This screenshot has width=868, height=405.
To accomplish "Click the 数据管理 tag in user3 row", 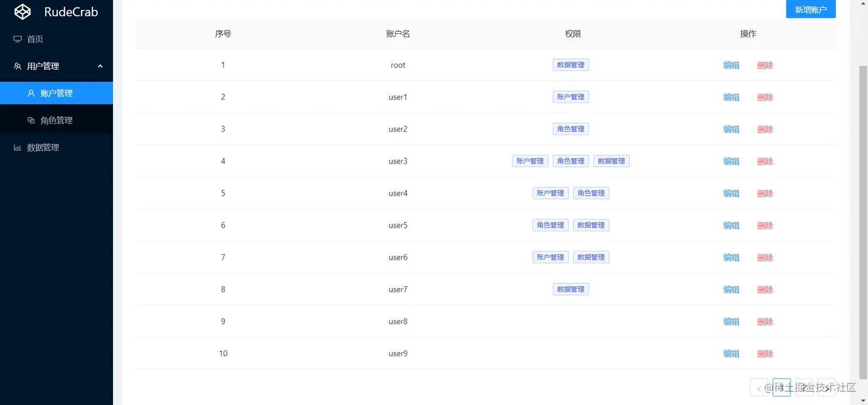I will click(x=611, y=161).
